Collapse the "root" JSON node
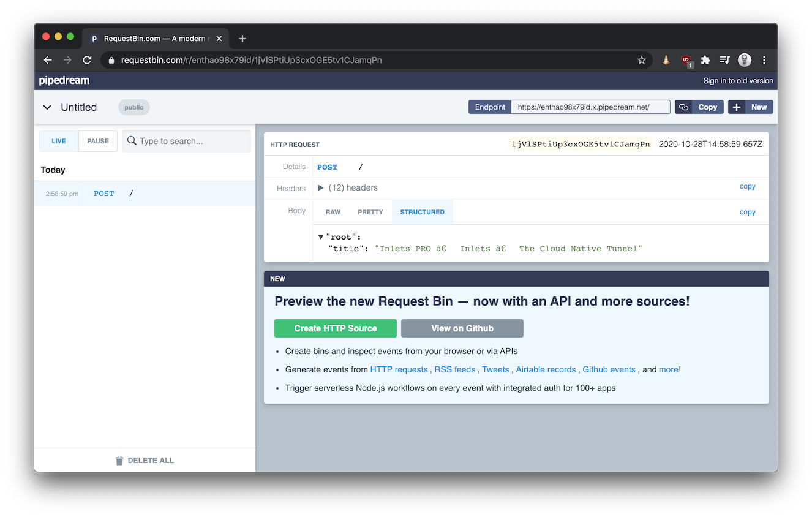The image size is (812, 517). point(321,237)
